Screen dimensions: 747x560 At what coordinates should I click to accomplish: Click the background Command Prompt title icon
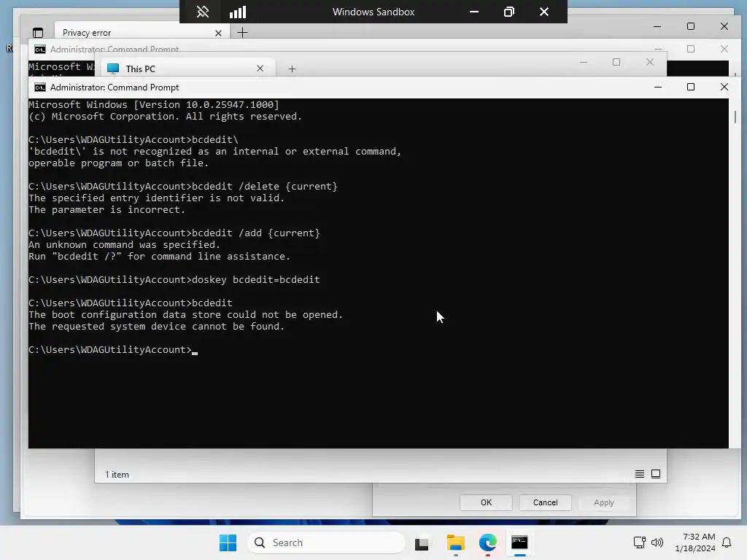(x=40, y=50)
